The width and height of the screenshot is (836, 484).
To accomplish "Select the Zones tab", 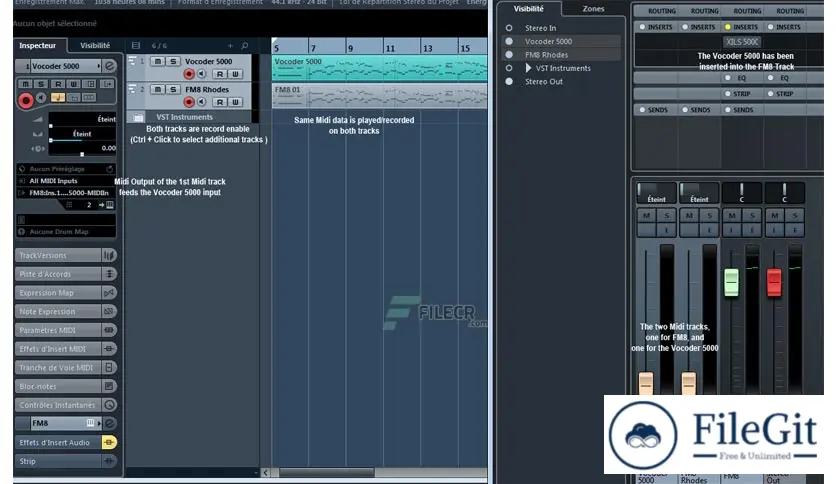I will click(593, 9).
